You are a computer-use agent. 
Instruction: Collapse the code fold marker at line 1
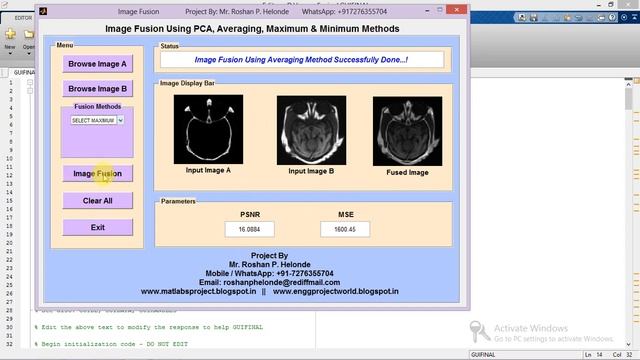click(x=30, y=82)
